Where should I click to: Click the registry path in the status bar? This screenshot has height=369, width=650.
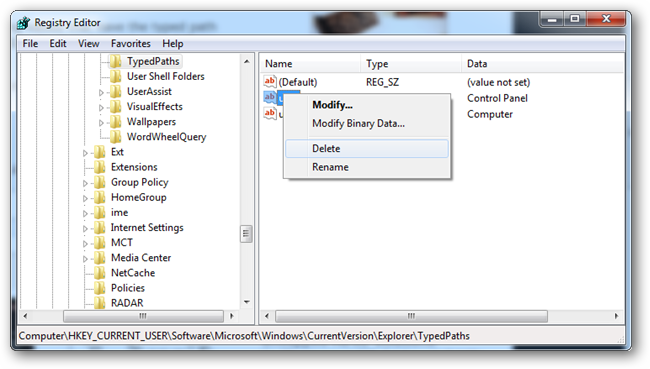[x=244, y=336]
